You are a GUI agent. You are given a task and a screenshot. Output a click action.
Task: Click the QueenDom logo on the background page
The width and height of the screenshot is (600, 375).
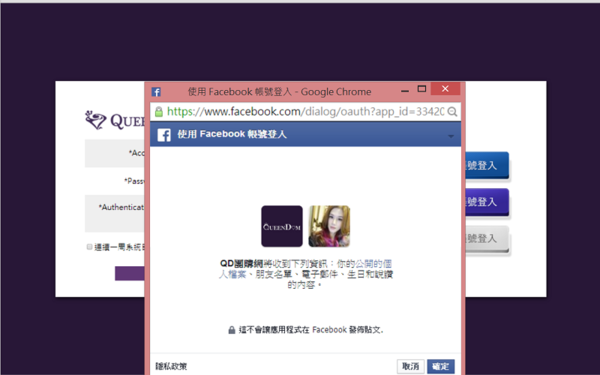(115, 121)
